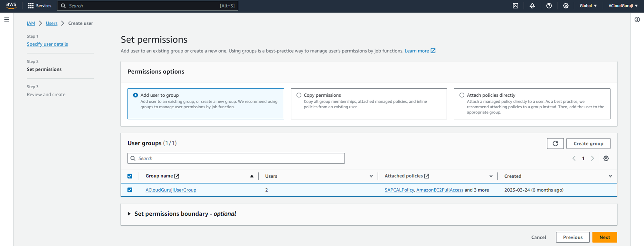Refresh the user groups list
The width and height of the screenshot is (644, 246).
pos(555,143)
